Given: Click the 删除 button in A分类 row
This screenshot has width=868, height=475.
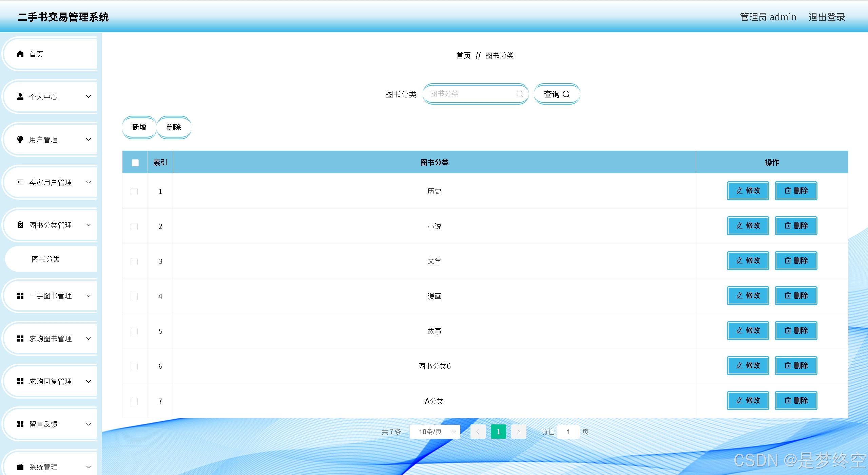Looking at the screenshot, I should click(796, 401).
